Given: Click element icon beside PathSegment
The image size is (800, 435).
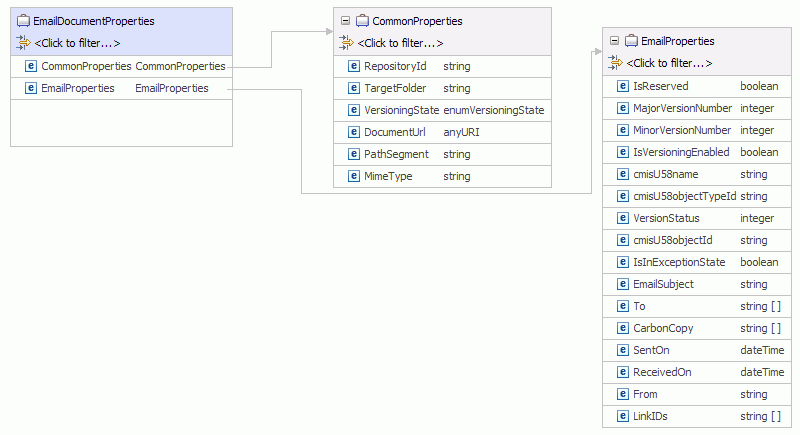Looking at the screenshot, I should click(354, 153).
